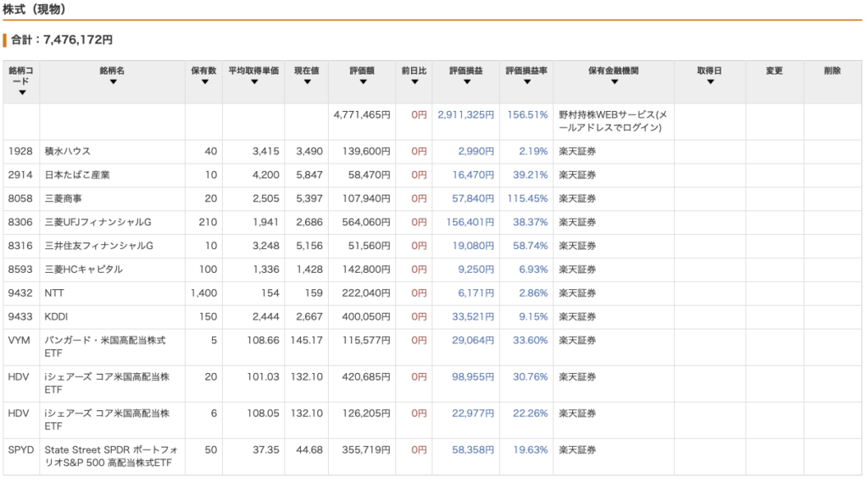Click the 変更 column header

[x=774, y=71]
